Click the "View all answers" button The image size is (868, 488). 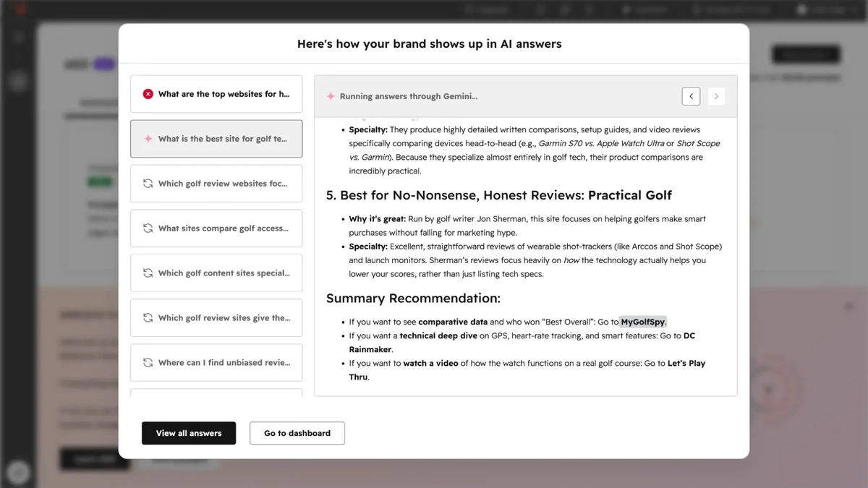click(189, 433)
